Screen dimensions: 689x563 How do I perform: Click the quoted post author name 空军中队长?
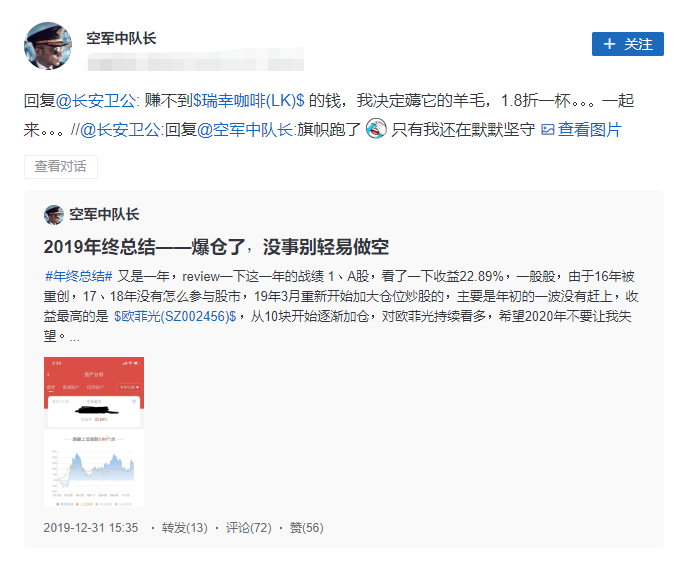(104, 214)
